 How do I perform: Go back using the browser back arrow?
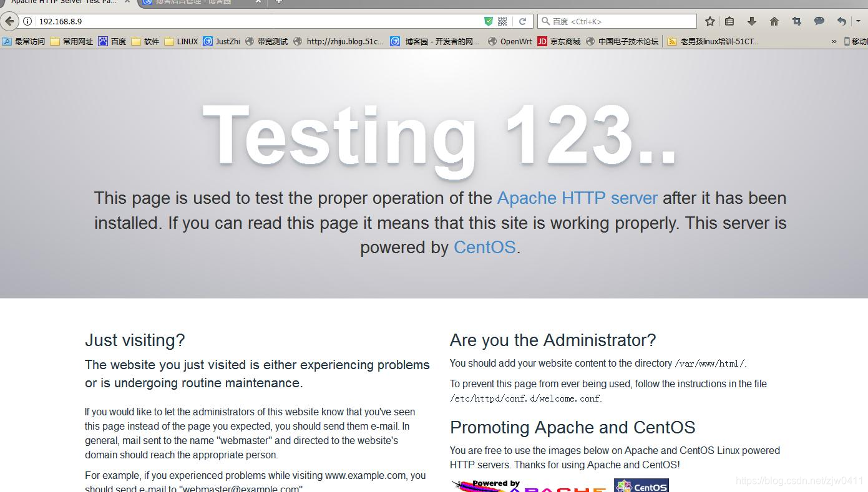pyautogui.click(x=9, y=21)
